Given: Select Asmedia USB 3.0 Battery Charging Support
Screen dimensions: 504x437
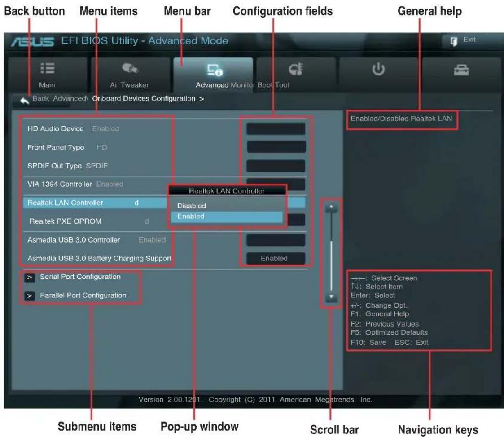Looking at the screenshot, I should point(99,259).
